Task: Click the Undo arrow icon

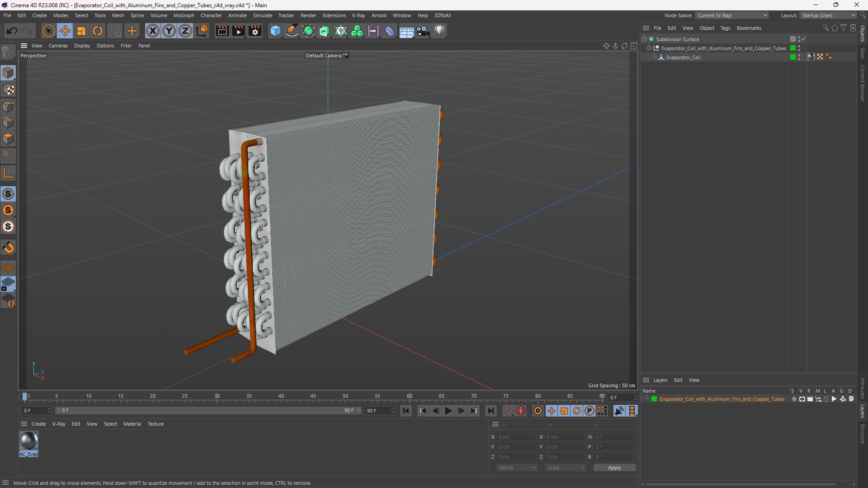Action: 12,31
